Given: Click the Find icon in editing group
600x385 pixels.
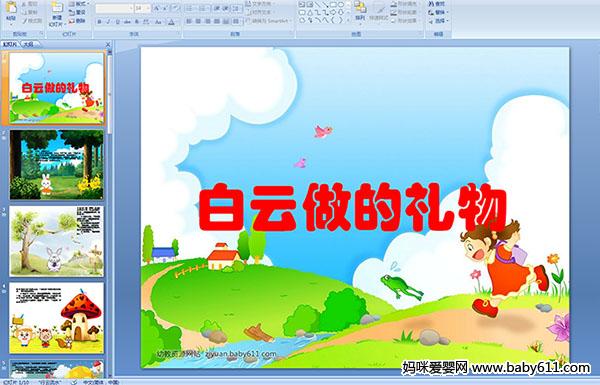Looking at the screenshot, I should [x=436, y=4].
